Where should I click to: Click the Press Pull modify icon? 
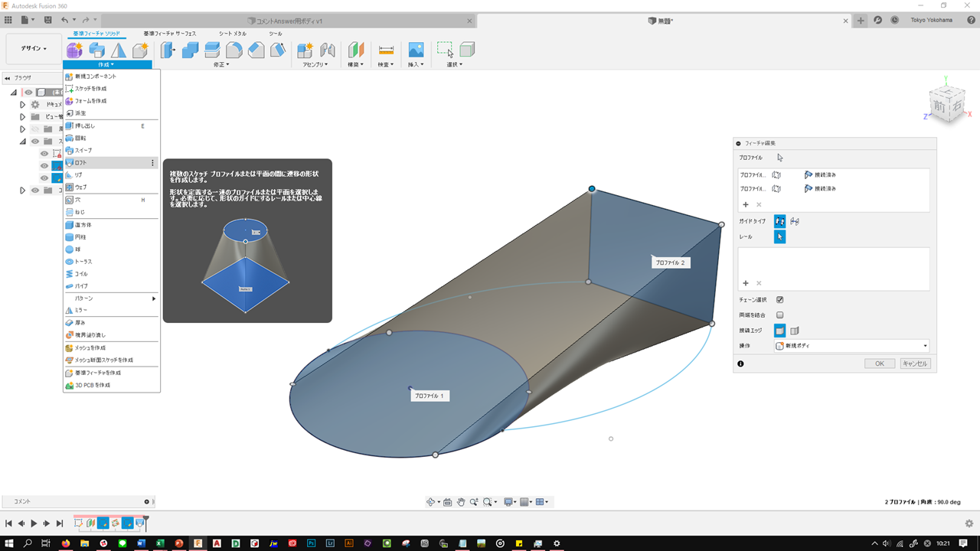(168, 51)
